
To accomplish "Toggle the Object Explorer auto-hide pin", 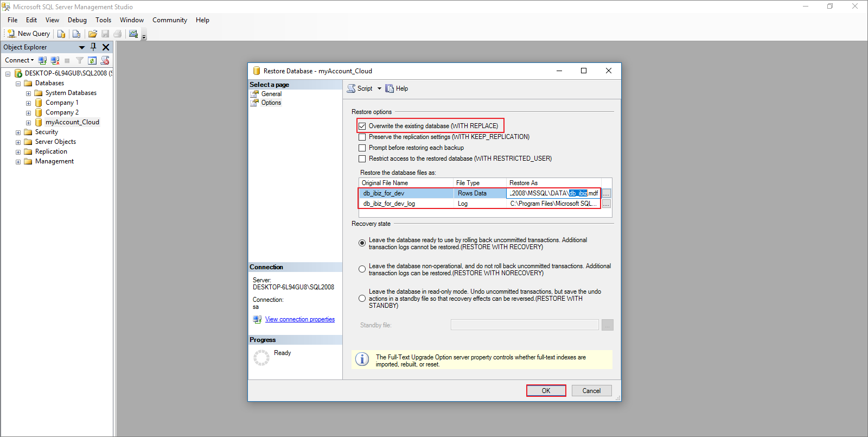I will pyautogui.click(x=93, y=47).
